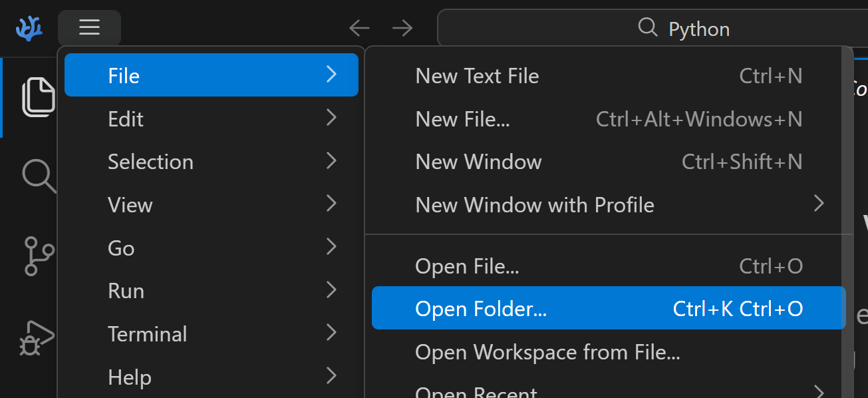Click the hamburger application menu icon
This screenshot has height=398, width=868.
89,27
